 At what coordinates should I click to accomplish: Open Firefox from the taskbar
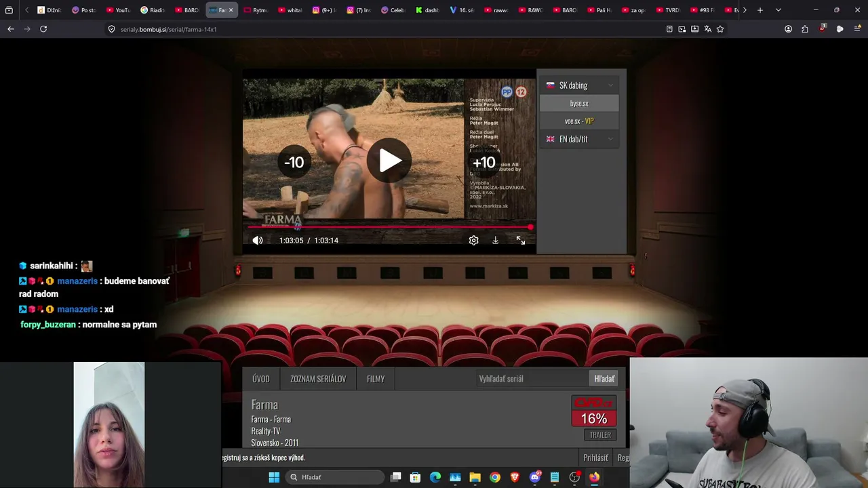coord(594,477)
